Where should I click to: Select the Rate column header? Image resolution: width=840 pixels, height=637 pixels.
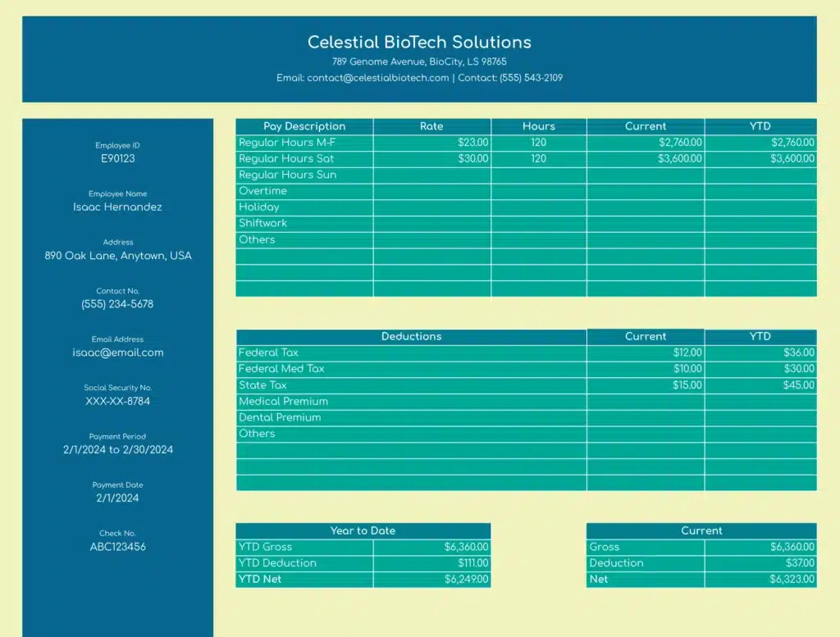pyautogui.click(x=431, y=126)
